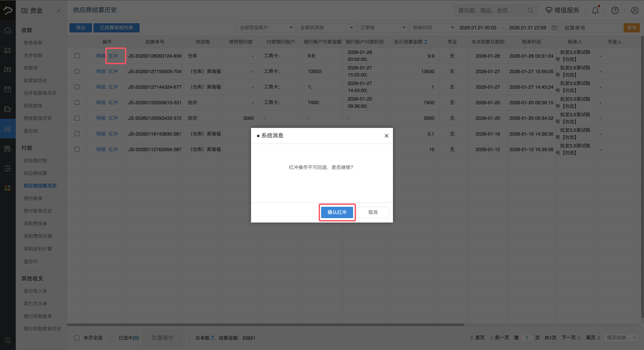644x350 pixels.
Task: Toggle the 本页全选 checkbox
Action: (x=77, y=338)
